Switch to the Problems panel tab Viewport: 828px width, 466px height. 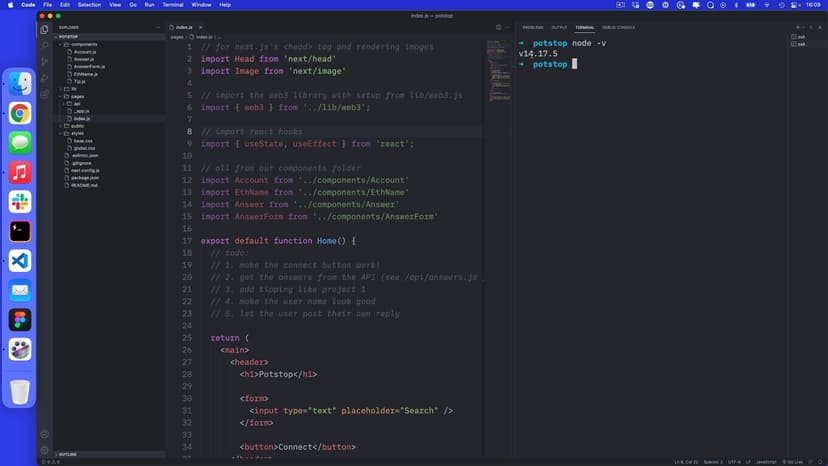point(533,27)
